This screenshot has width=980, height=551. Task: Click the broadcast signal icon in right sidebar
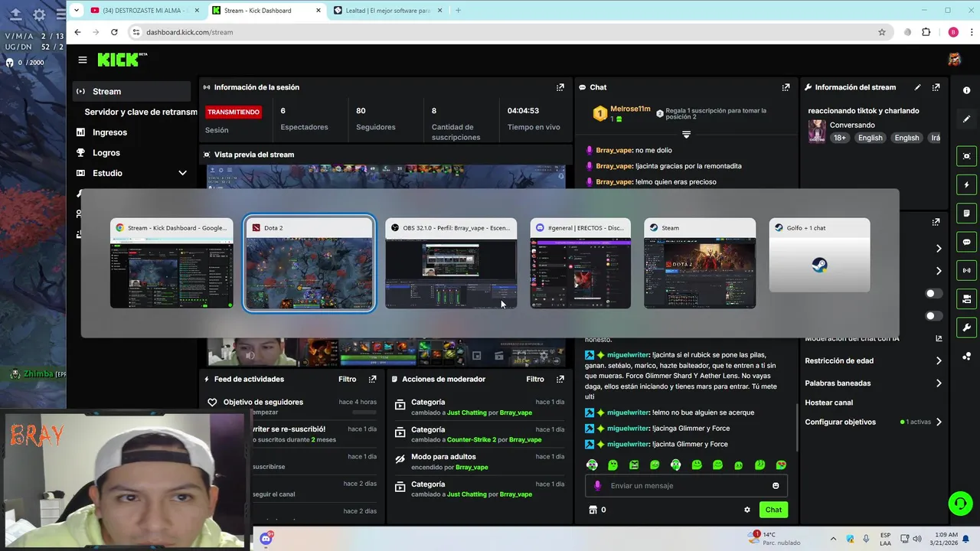click(966, 270)
